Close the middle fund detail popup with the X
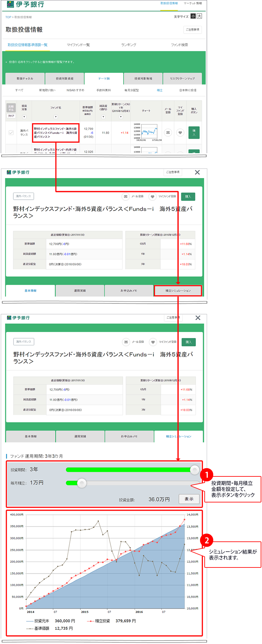262x644 pixels. click(x=197, y=172)
